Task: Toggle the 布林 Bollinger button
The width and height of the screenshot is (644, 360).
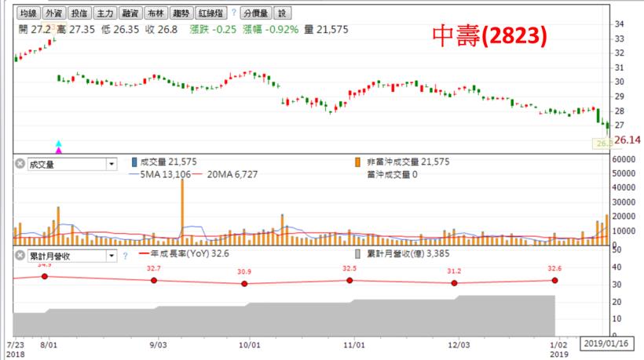Action: (156, 13)
